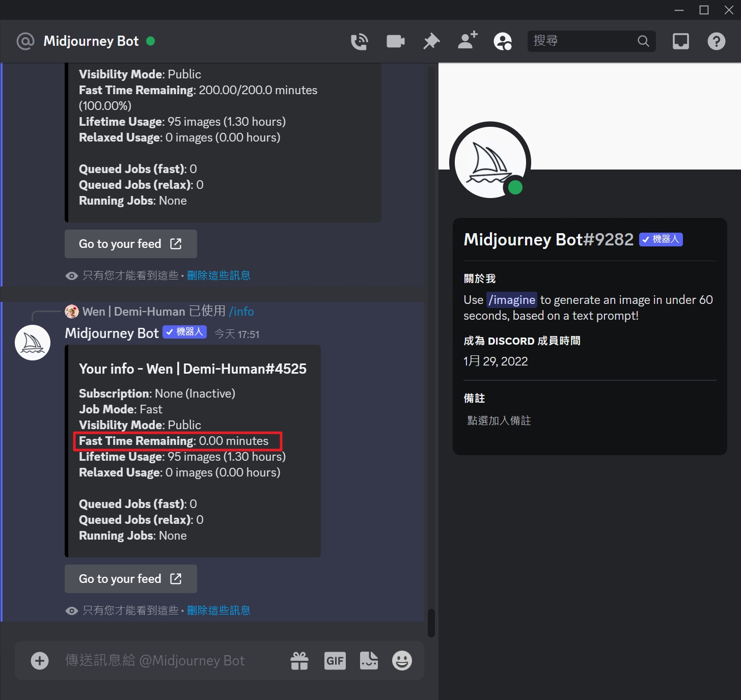Click the @ icon beside Midjourney Bot title
This screenshot has width=741, height=700.
pyautogui.click(x=25, y=41)
